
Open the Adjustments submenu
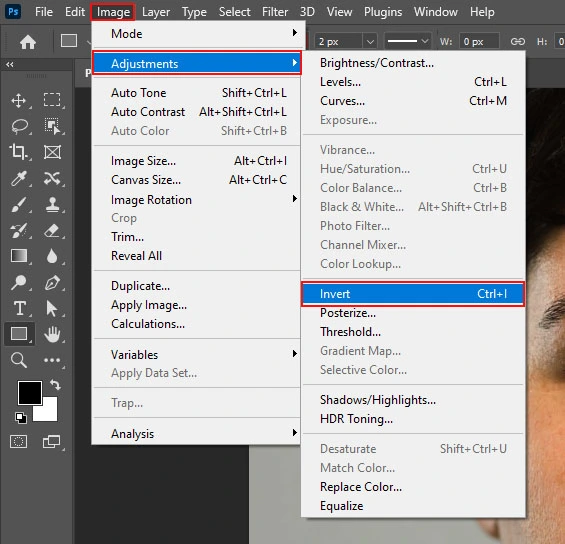click(x=197, y=63)
